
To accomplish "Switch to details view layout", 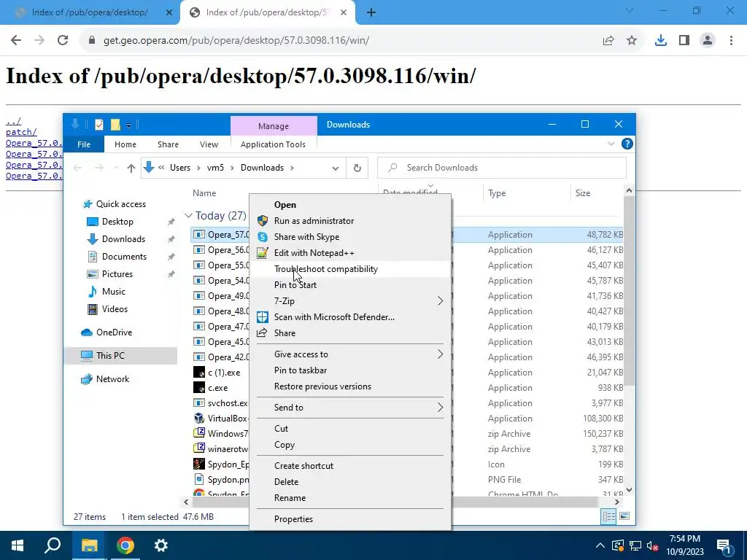I will pos(608,516).
